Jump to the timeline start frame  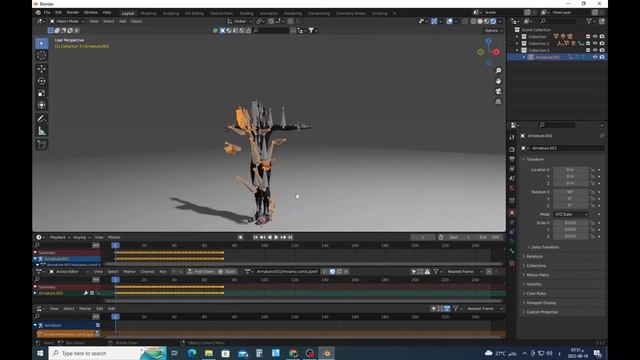(x=256, y=237)
